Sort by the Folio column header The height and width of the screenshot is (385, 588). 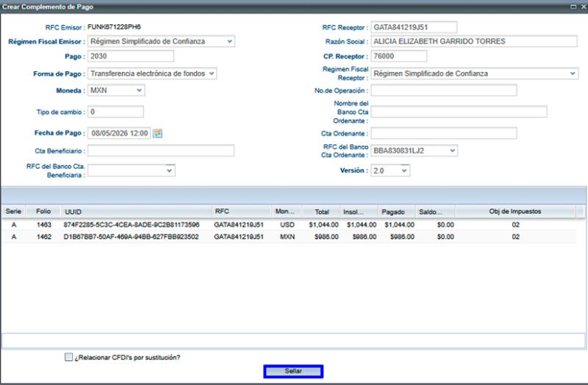coord(43,212)
